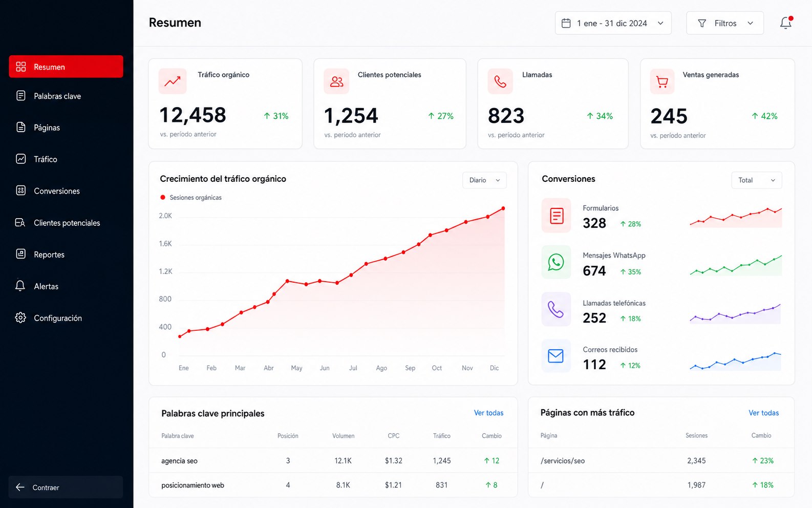Click the Posición column header
The image size is (812, 508).
click(x=288, y=436)
